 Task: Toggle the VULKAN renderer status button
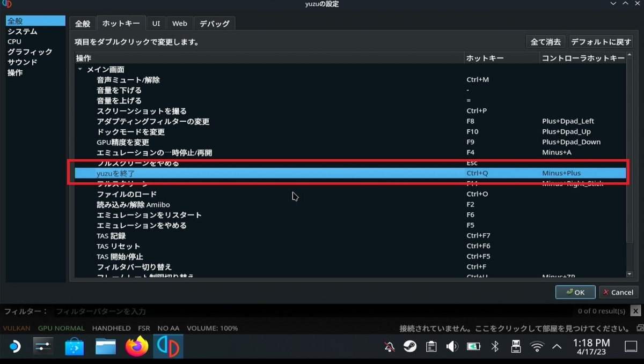tap(18, 328)
